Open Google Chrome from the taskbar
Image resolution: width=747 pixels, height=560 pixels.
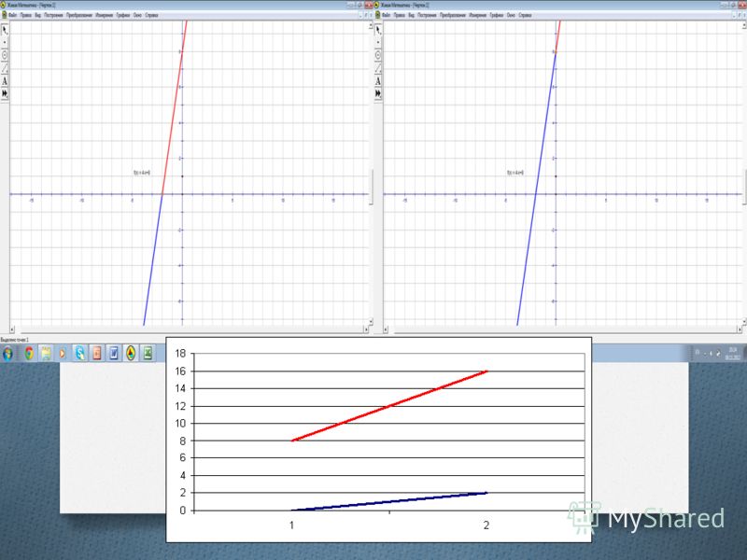pyautogui.click(x=29, y=354)
